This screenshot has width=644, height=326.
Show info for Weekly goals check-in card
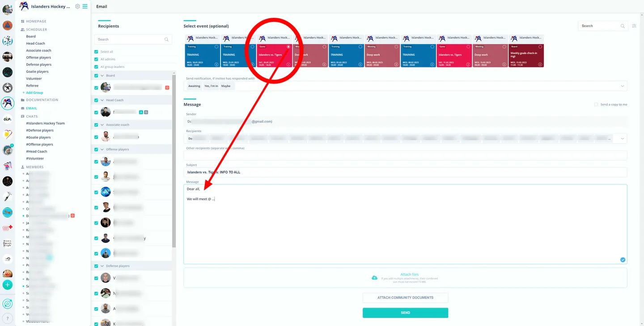click(x=540, y=64)
